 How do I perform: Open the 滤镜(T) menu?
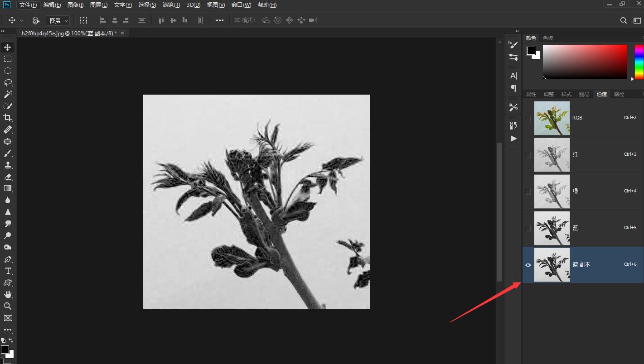pyautogui.click(x=171, y=5)
